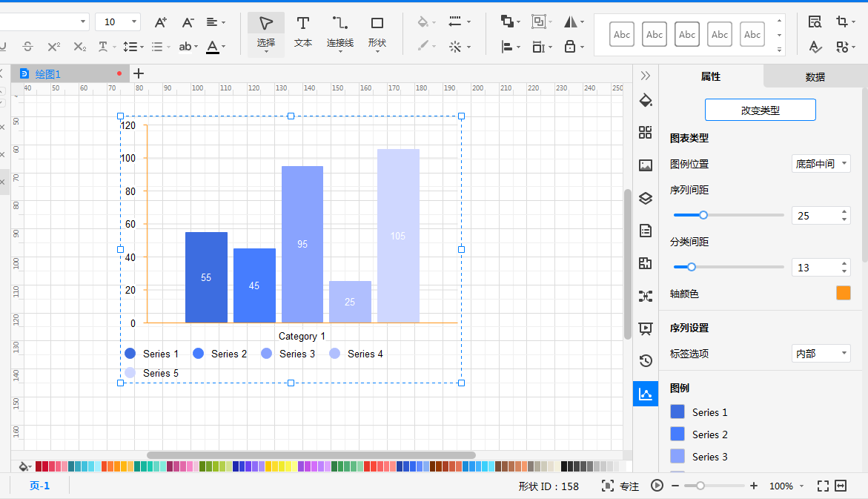Toggle the 专注 focus mode

620,486
